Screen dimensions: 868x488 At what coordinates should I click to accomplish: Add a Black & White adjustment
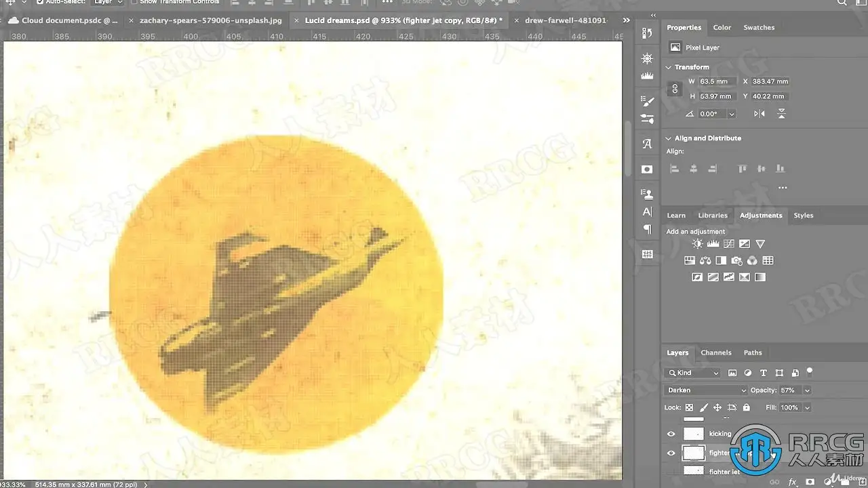(x=721, y=260)
